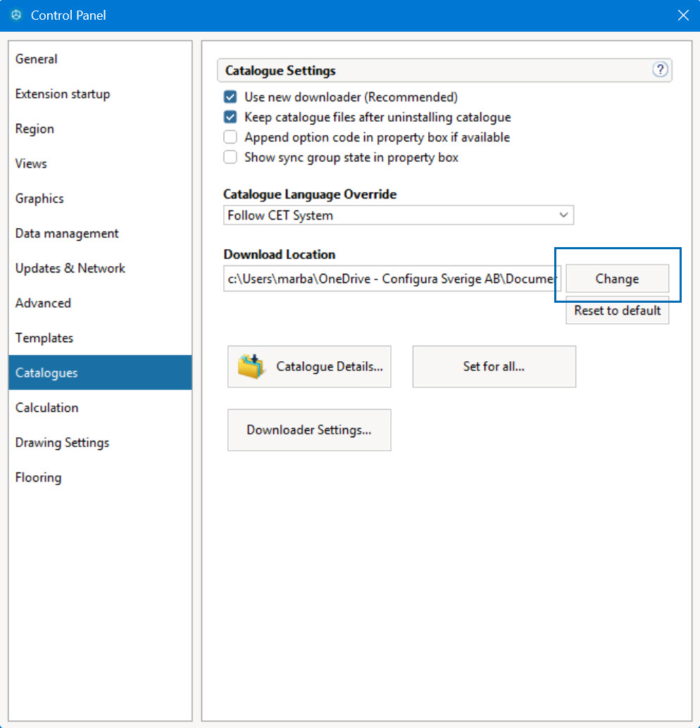
Task: Select the Catalogues sidebar item
Action: 100,372
